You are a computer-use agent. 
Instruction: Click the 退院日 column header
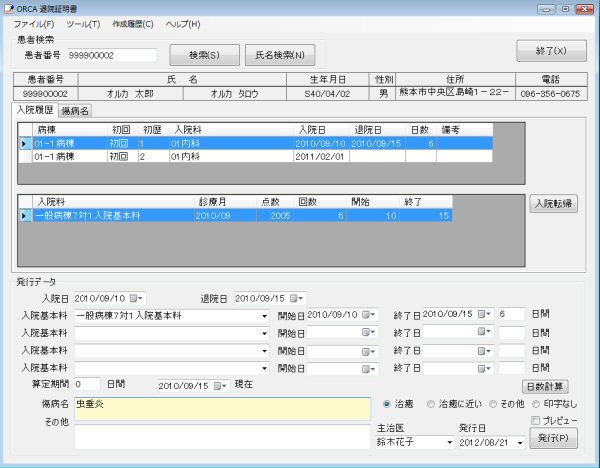(x=377, y=130)
